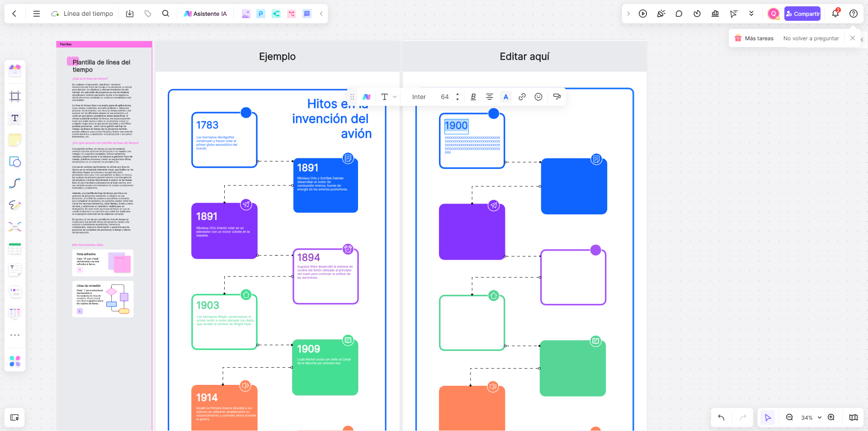Select the Kanban board tool
Image resolution: width=868 pixels, height=431 pixels.
tap(15, 313)
